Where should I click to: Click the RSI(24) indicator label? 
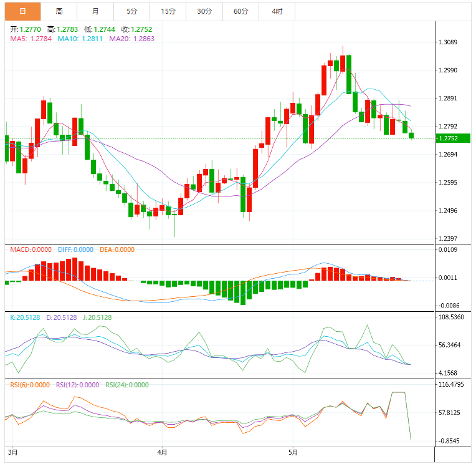126,385
